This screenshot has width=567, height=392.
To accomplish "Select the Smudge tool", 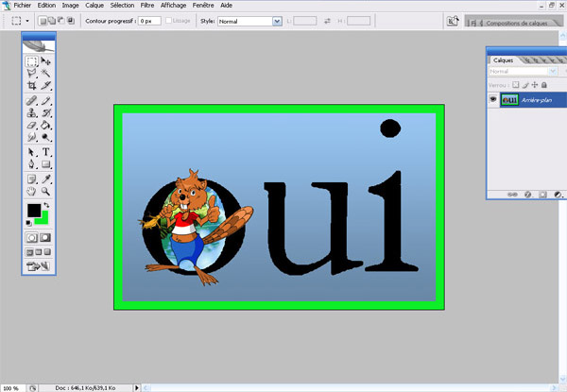I will pos(31,137).
